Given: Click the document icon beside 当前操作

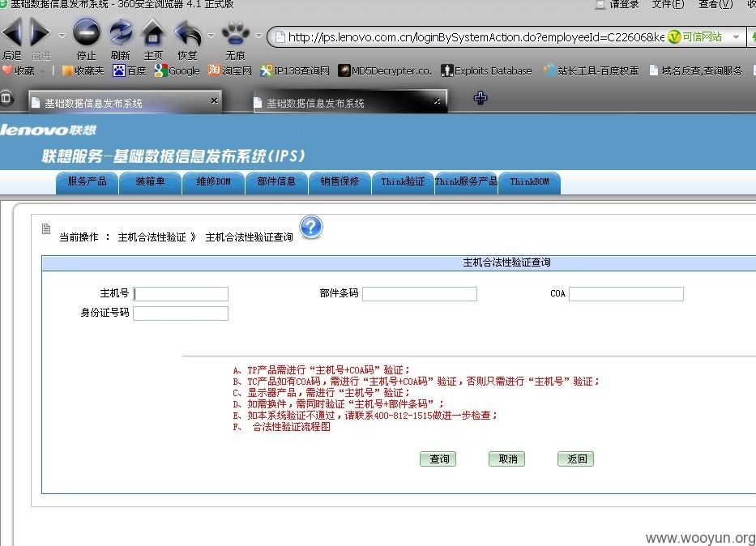Looking at the screenshot, I should coord(46,228).
